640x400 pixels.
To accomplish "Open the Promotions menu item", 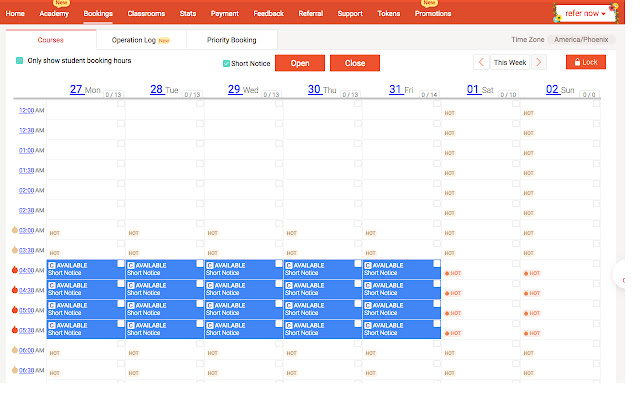I will 433,13.
